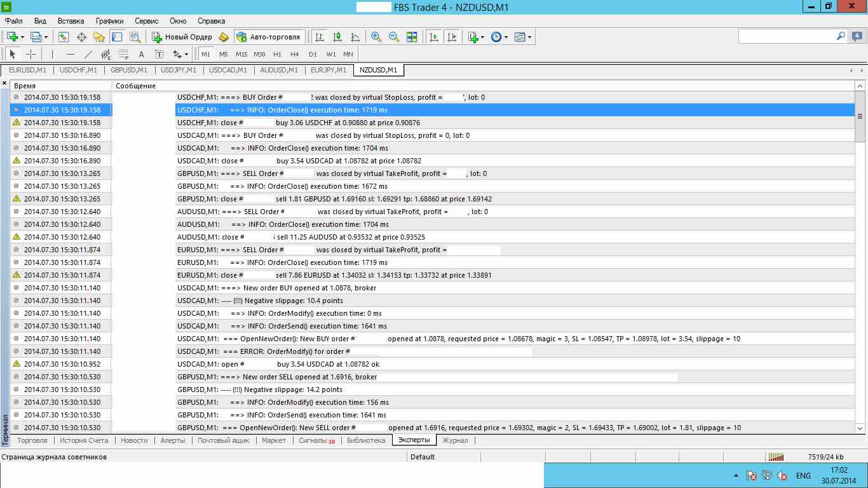868x488 pixels.
Task: Switch to Bar Chart view icon
Action: pos(320,37)
